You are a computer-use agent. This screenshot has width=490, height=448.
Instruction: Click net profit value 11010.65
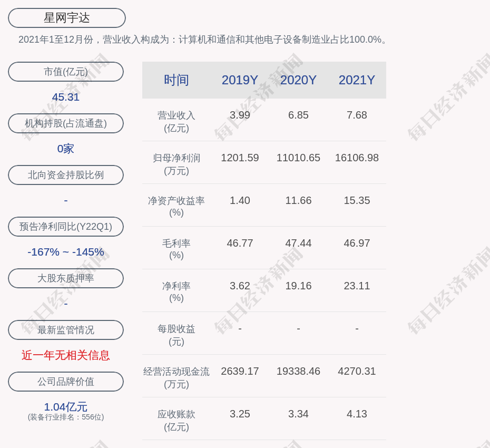[x=298, y=158]
